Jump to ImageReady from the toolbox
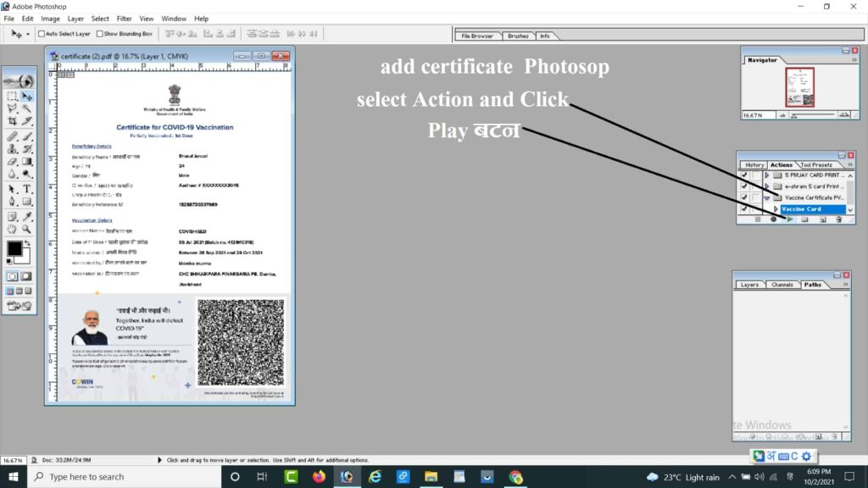868x488 pixels. click(19, 306)
